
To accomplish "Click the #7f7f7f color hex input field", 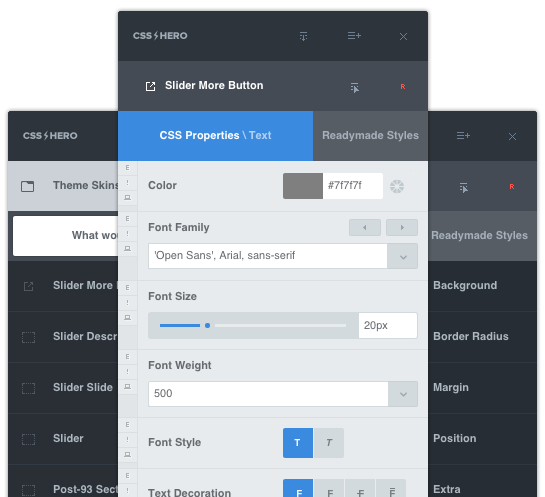I will [x=353, y=186].
